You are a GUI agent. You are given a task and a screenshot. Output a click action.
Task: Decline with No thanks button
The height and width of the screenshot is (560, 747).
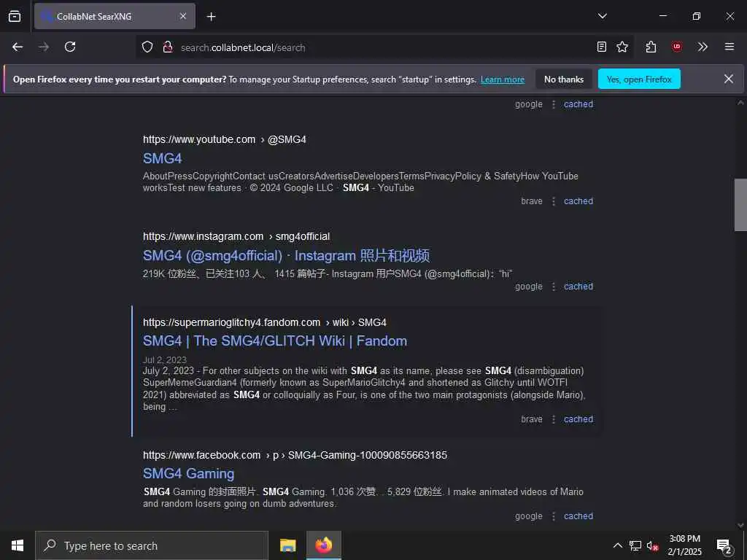tap(564, 79)
